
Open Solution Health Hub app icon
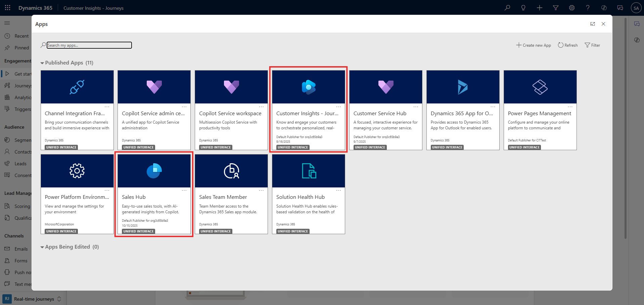point(309,171)
